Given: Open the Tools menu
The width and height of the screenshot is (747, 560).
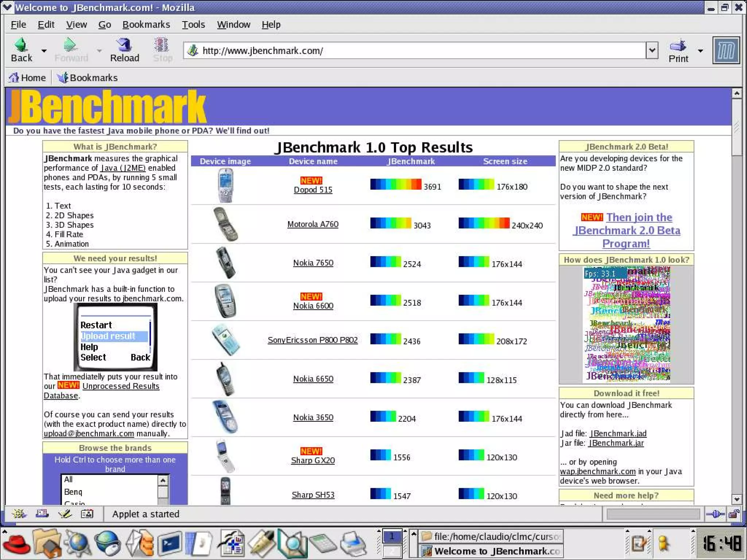Looking at the screenshot, I should coord(193,24).
